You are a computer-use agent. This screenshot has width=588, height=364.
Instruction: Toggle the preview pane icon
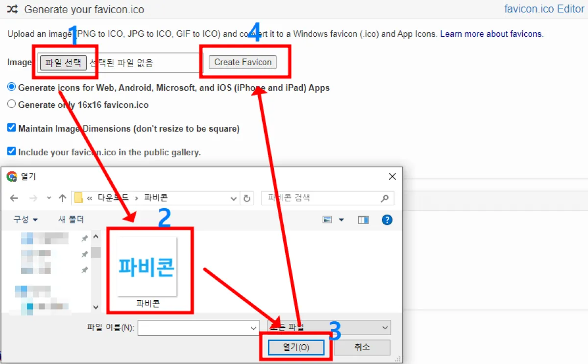pyautogui.click(x=363, y=219)
